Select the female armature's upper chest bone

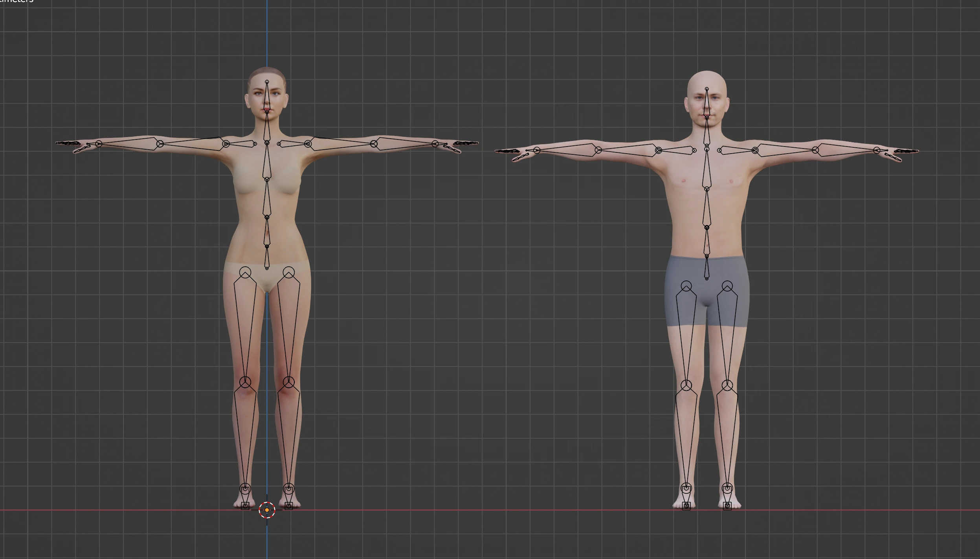click(x=267, y=161)
